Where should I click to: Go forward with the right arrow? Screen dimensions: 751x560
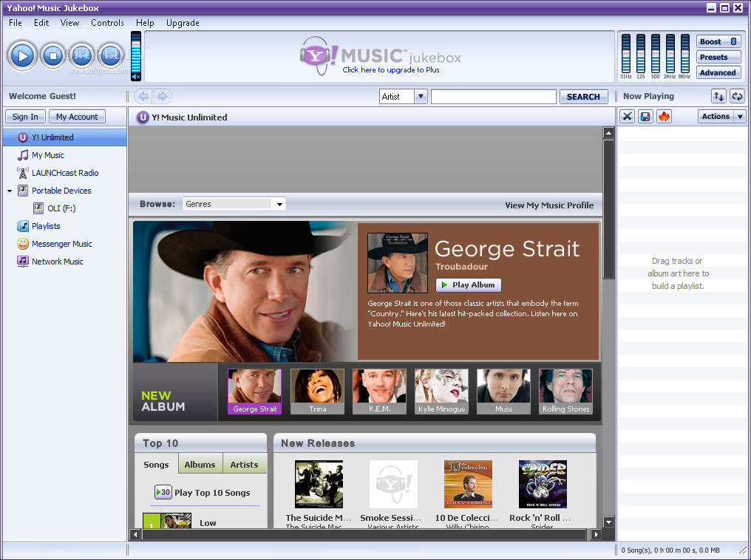pyautogui.click(x=163, y=96)
